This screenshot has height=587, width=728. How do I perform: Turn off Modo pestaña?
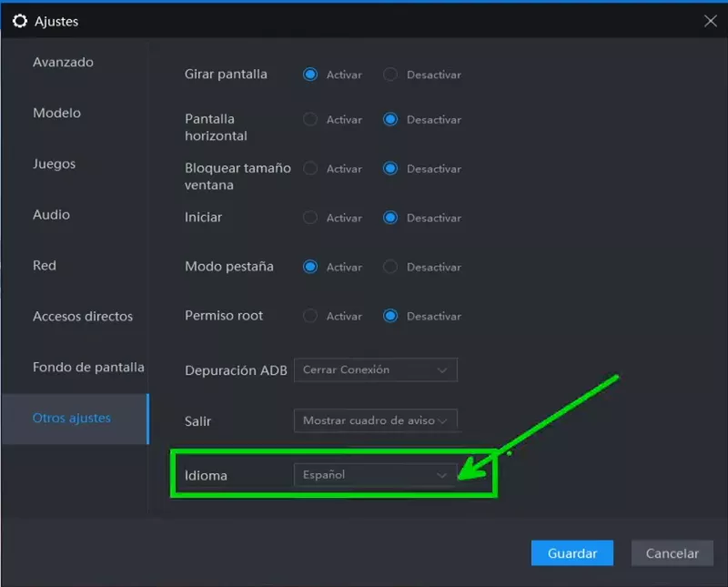(x=390, y=267)
